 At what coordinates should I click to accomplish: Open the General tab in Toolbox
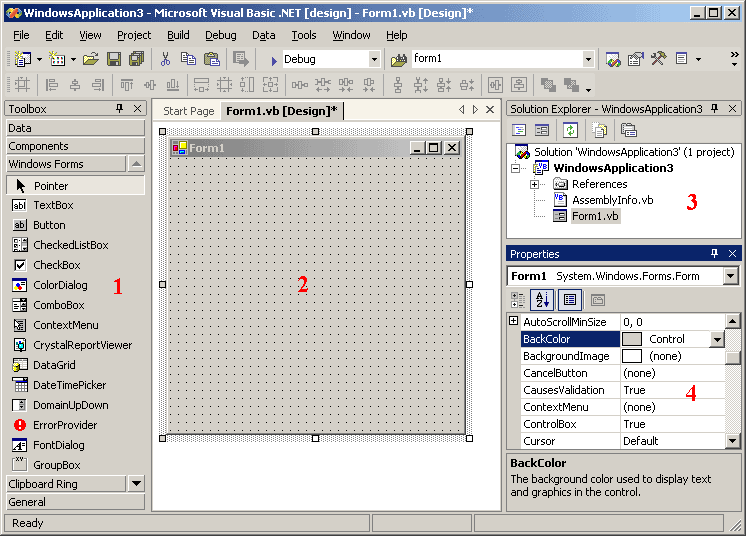click(x=76, y=502)
